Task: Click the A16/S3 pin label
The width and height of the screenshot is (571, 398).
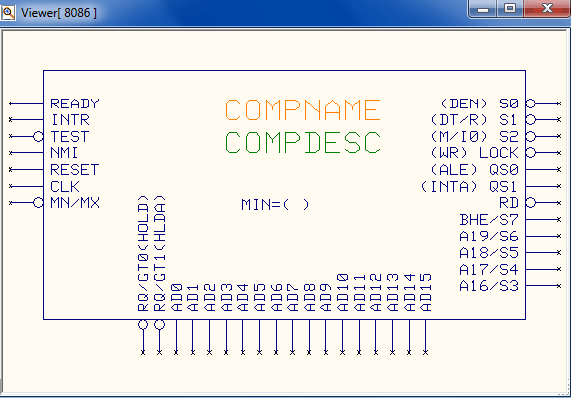Action: (x=489, y=286)
